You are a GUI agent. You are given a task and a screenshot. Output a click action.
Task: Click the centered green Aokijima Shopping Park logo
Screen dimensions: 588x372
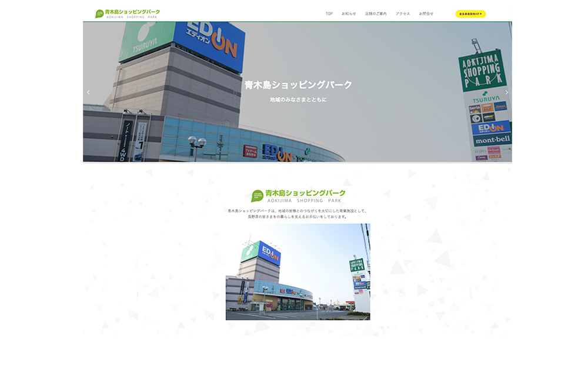(x=298, y=196)
